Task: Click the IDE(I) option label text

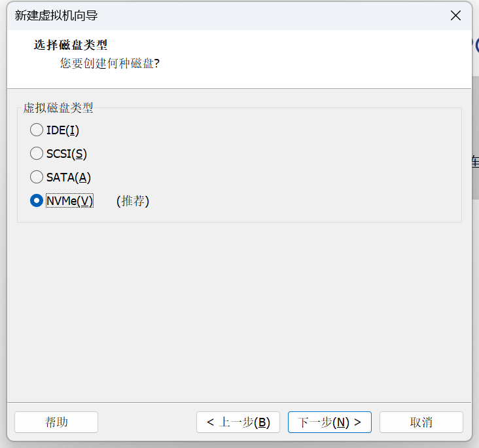Action: coord(63,130)
